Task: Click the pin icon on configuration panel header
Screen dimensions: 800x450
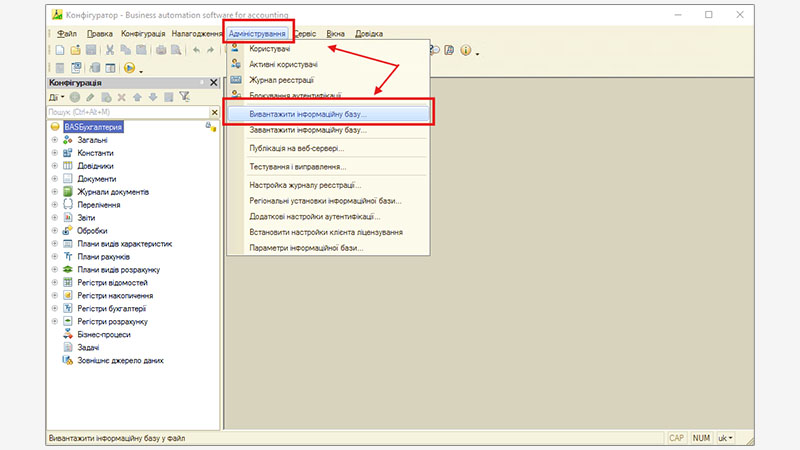Action: (x=199, y=83)
